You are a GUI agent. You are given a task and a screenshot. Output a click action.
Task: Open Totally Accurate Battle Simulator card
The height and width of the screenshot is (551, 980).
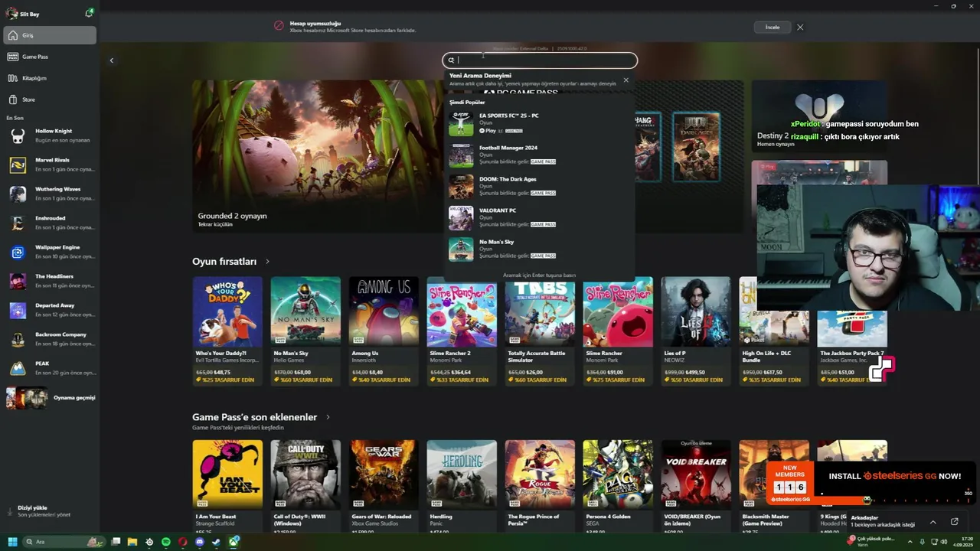tap(540, 331)
